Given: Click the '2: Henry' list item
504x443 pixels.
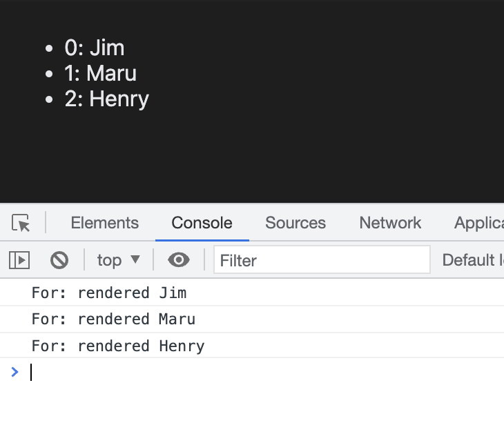Looking at the screenshot, I should pos(107,99).
